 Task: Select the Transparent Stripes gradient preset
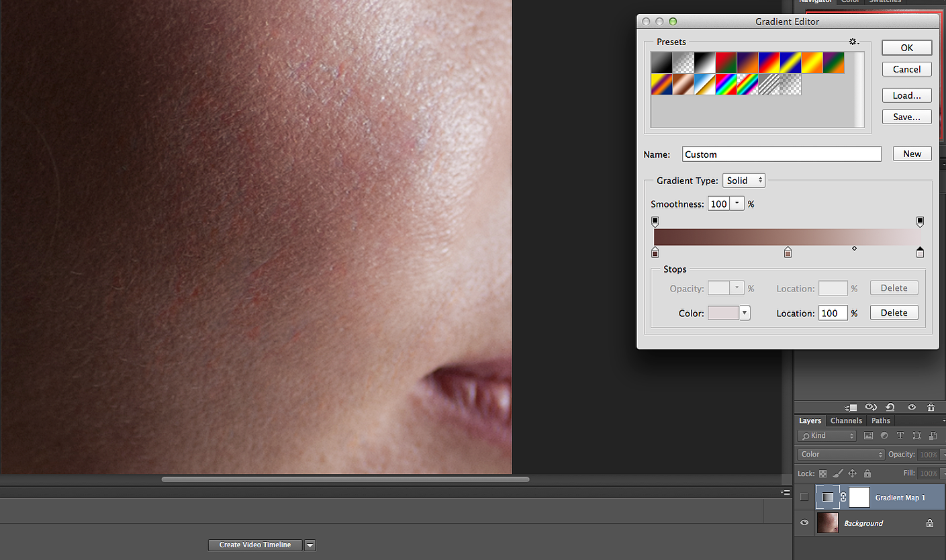point(769,84)
